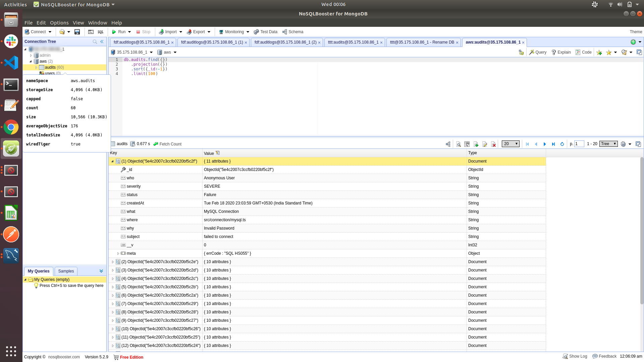The width and height of the screenshot is (644, 362).
Task: Open the Window menu
Action: point(98,23)
